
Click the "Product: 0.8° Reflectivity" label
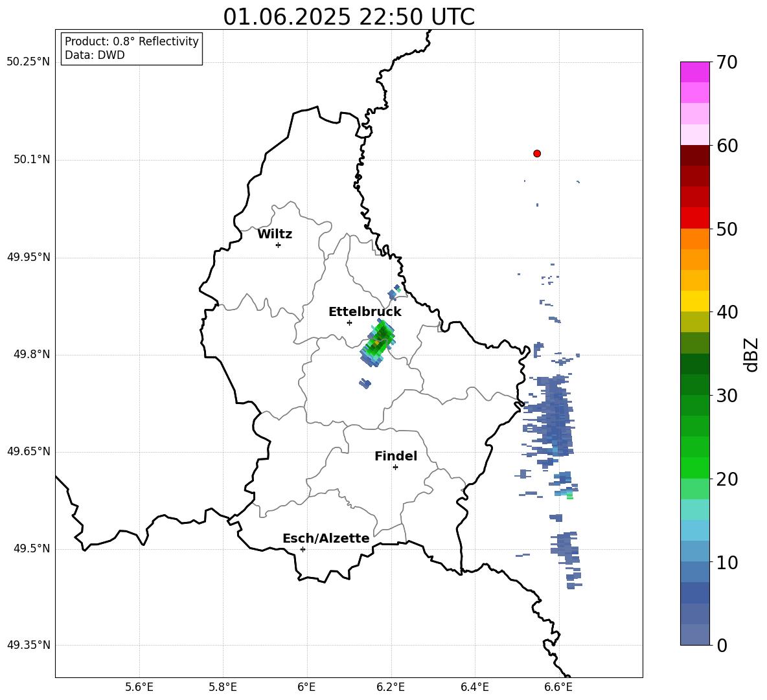(132, 41)
